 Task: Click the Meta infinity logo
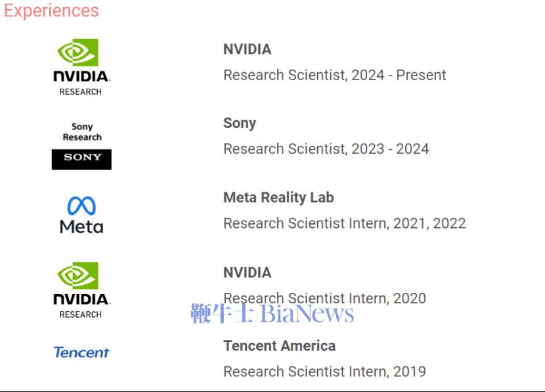(x=81, y=206)
